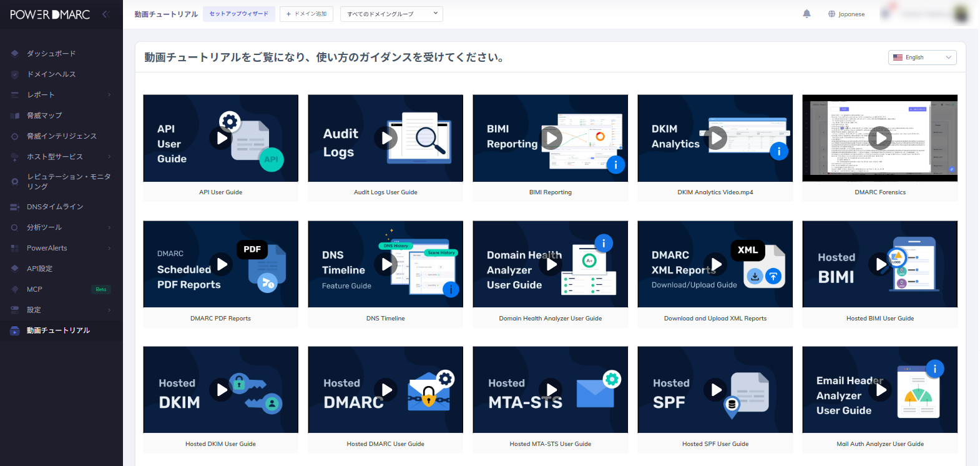
Task: Play the Email Header Analyzer video
Action: tap(880, 390)
